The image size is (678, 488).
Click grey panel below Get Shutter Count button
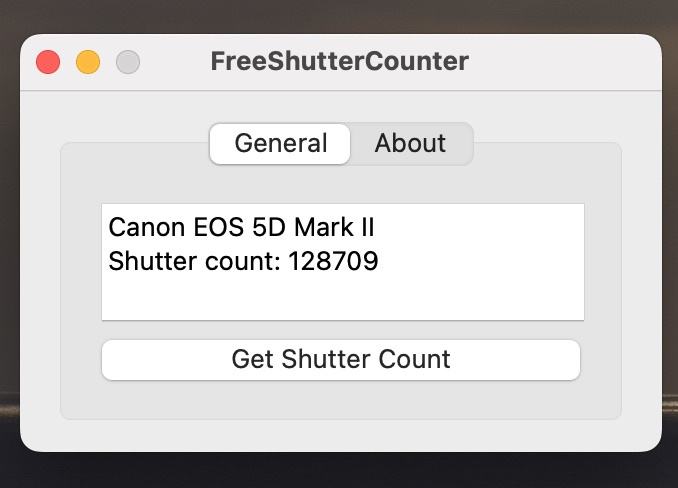340,400
